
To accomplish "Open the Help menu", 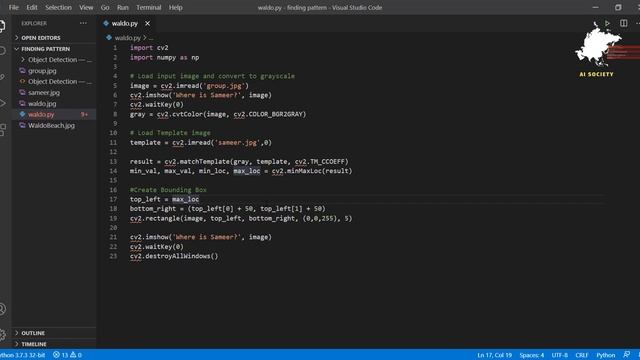I will click(x=176, y=7).
